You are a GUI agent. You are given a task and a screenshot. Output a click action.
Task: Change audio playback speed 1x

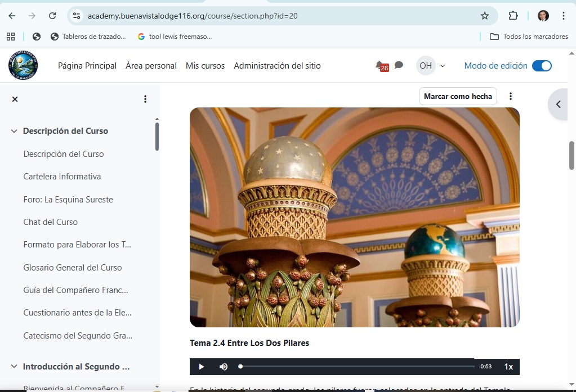(x=508, y=367)
